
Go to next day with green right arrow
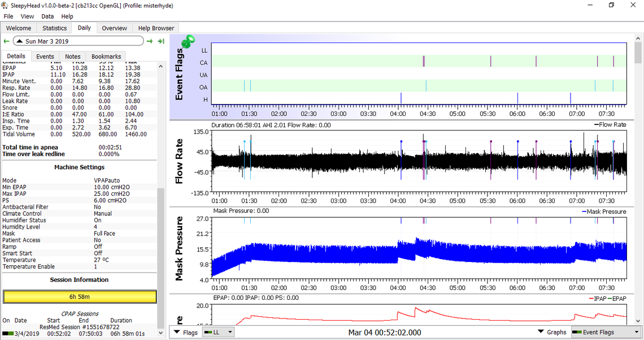[x=150, y=41]
